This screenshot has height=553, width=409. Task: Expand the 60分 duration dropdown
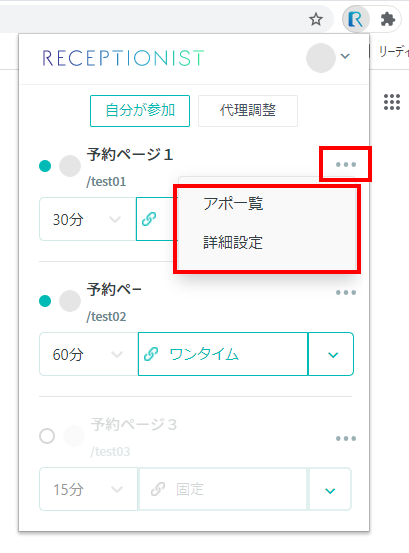[x=88, y=354]
